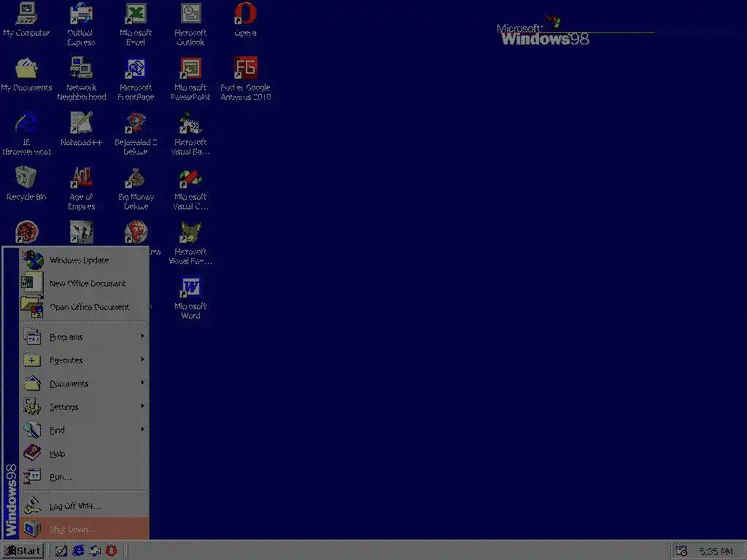Select Open Office Document menu entry
This screenshot has width=747, height=560.
click(85, 307)
